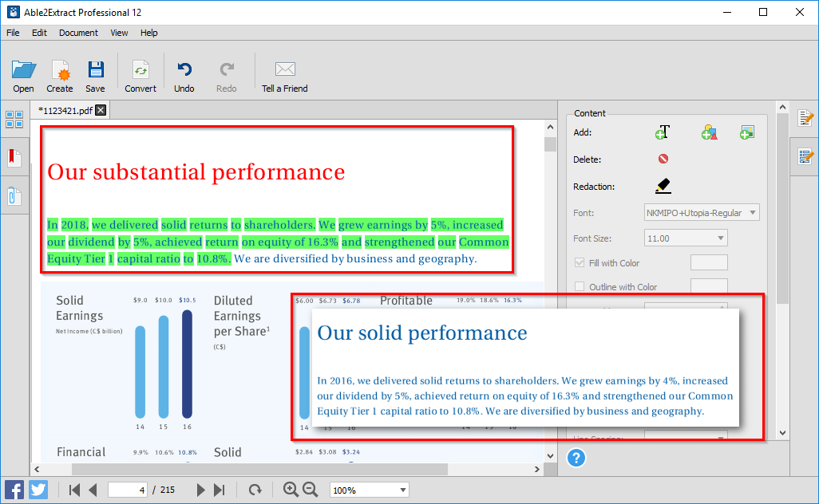Click the "$10.5" value in Solid Earnings

[x=187, y=300]
